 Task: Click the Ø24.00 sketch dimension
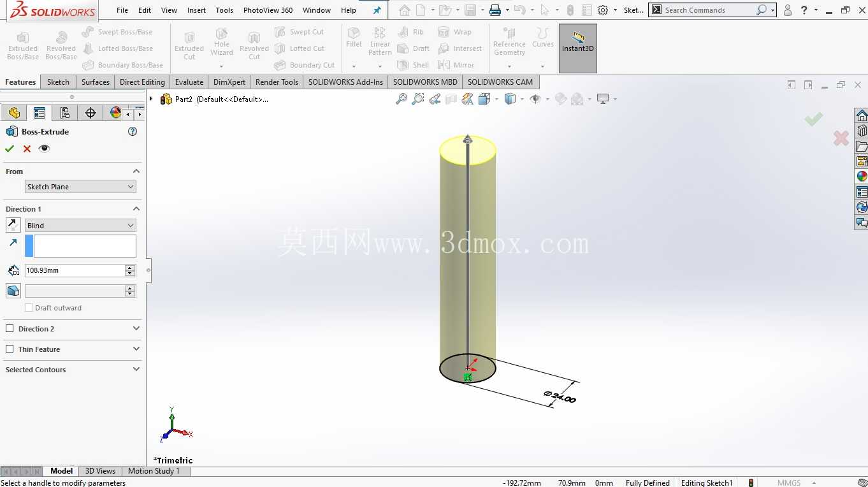click(x=560, y=397)
